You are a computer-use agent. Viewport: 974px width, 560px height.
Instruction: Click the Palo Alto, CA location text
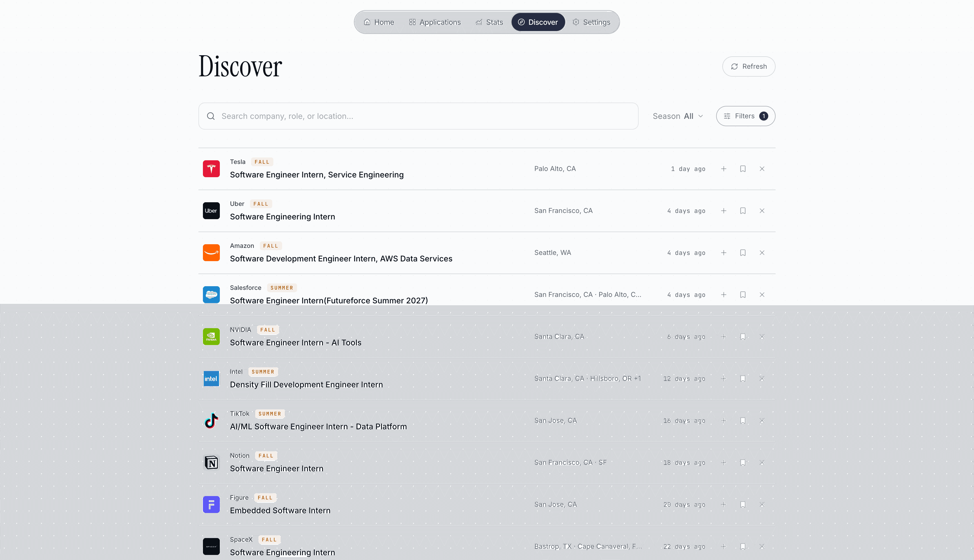tap(555, 169)
